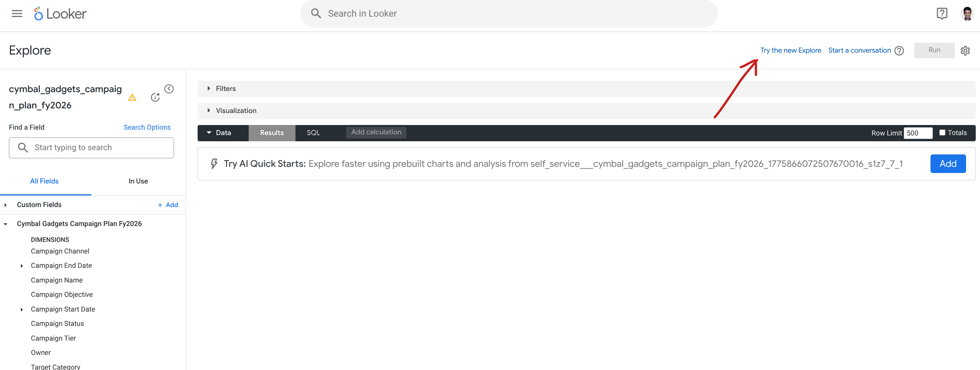Open the help icon near the profile
Screen dimensions: 980x370
click(x=942, y=14)
